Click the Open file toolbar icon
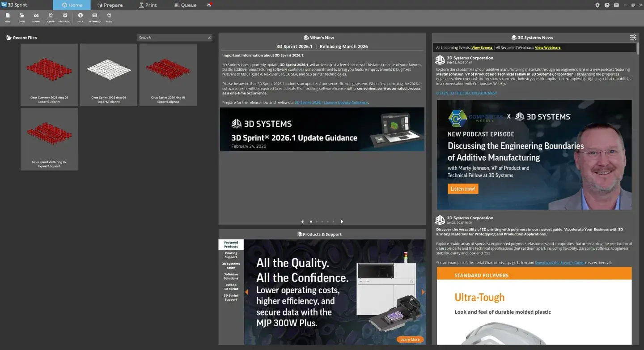 21,17
